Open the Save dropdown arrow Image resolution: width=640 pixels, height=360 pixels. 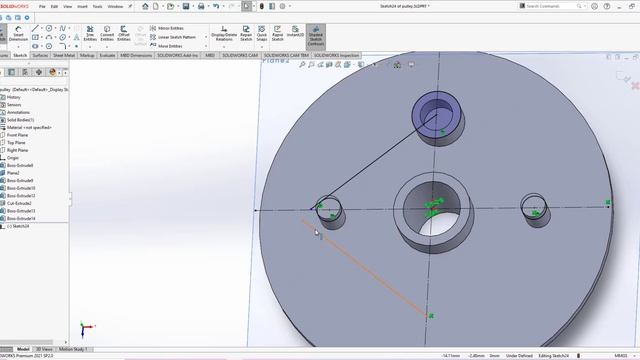(193, 6)
